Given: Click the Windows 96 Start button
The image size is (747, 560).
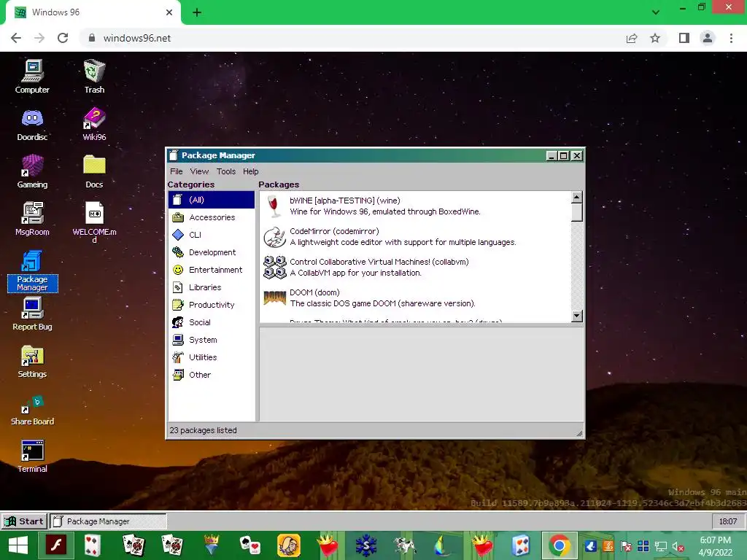Looking at the screenshot, I should 24,521.
